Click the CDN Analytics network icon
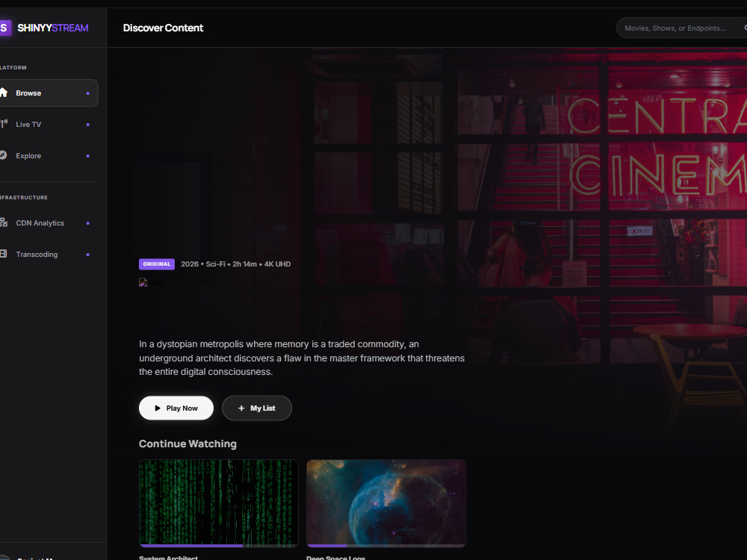Viewport: 747px width, 560px height. click(x=3, y=223)
